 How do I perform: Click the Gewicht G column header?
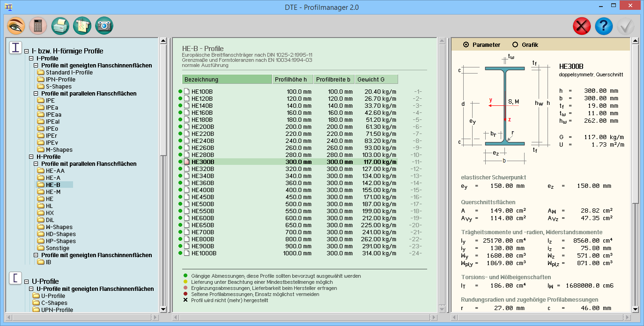point(376,79)
